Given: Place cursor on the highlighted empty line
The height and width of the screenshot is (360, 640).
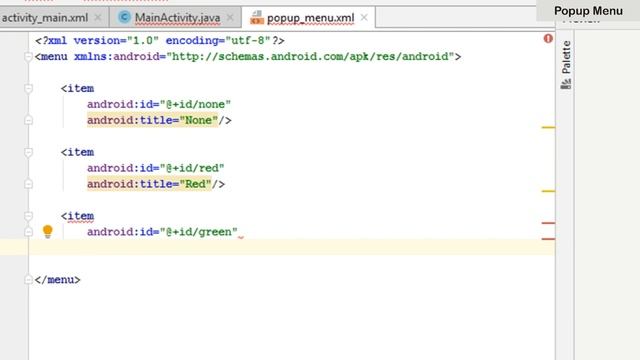Looking at the screenshot, I should (x=278, y=248).
